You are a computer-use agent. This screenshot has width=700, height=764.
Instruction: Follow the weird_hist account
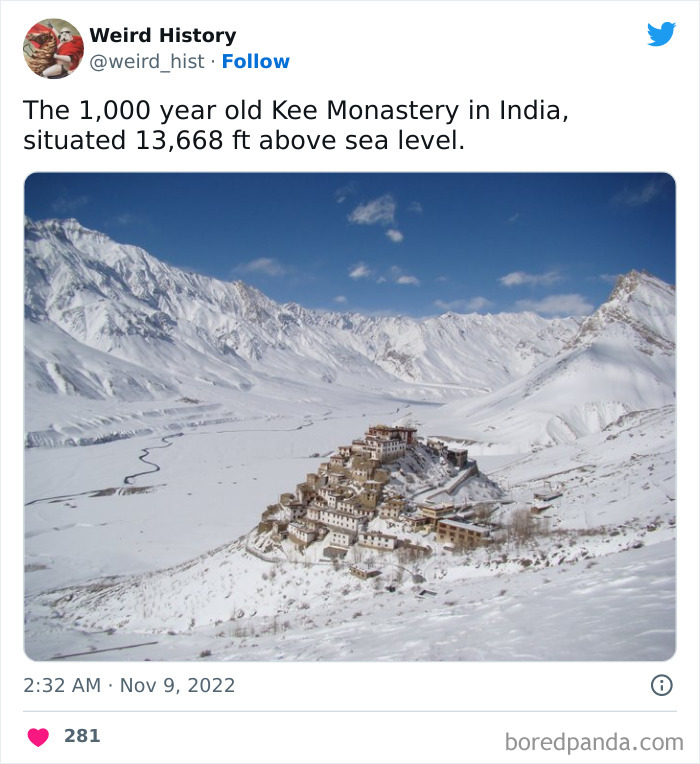coord(255,62)
